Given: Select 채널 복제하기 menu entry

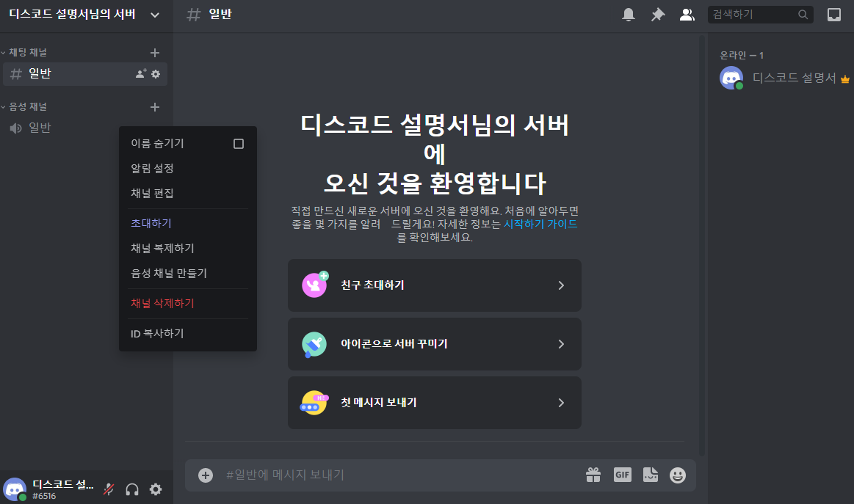Looking at the screenshot, I should (x=188, y=248).
